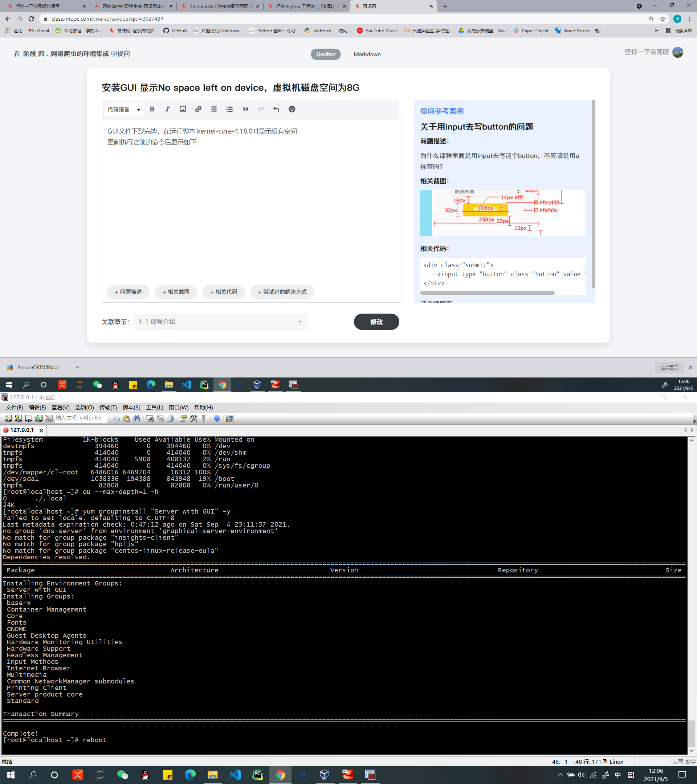Open the user avatar in the page header

pos(677,52)
